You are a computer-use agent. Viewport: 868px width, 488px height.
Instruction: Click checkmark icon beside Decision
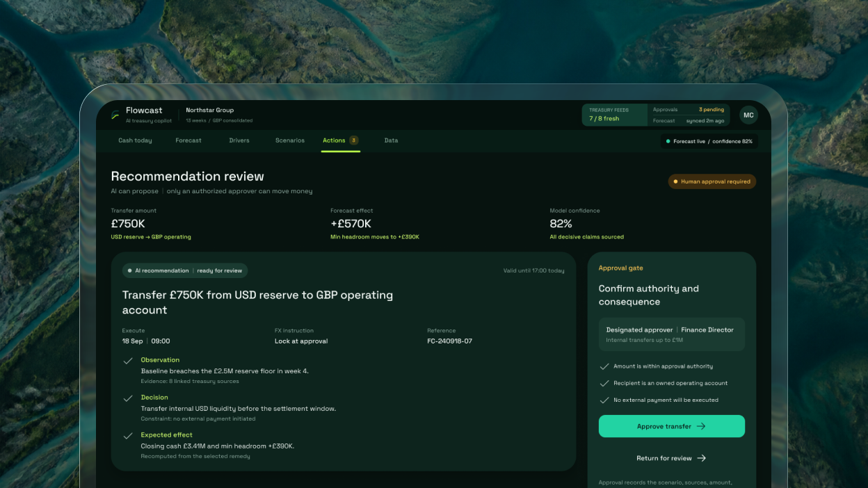[128, 398]
